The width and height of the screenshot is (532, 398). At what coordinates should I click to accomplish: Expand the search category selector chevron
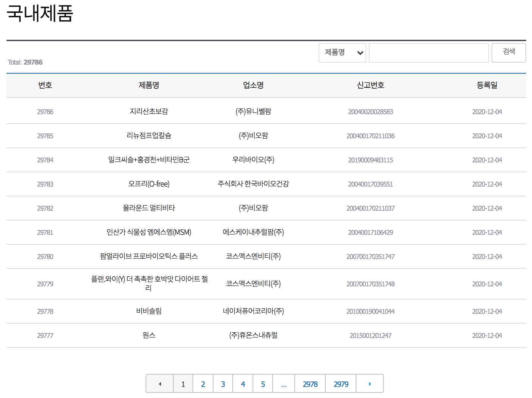pyautogui.click(x=360, y=53)
